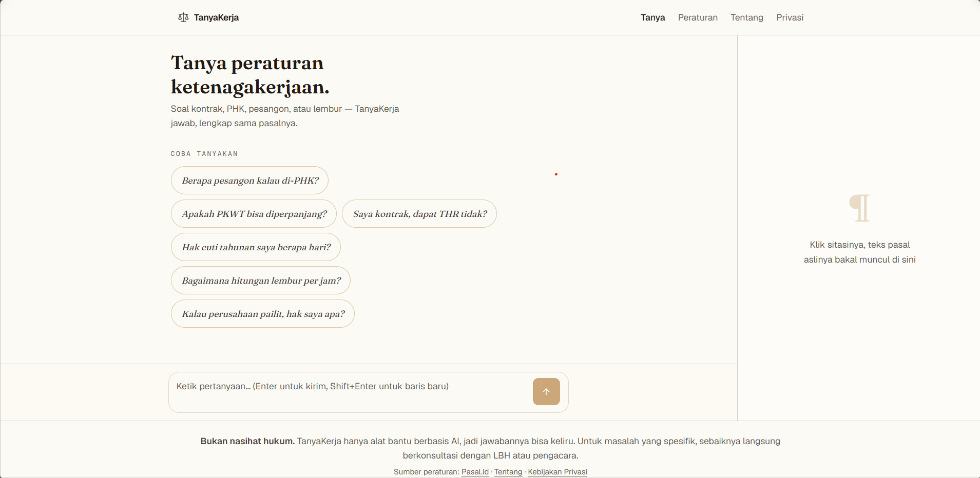Choose 'Kalau perusahaan pailit, hak saya apa?'
Screen dimensions: 980x478
click(263, 314)
